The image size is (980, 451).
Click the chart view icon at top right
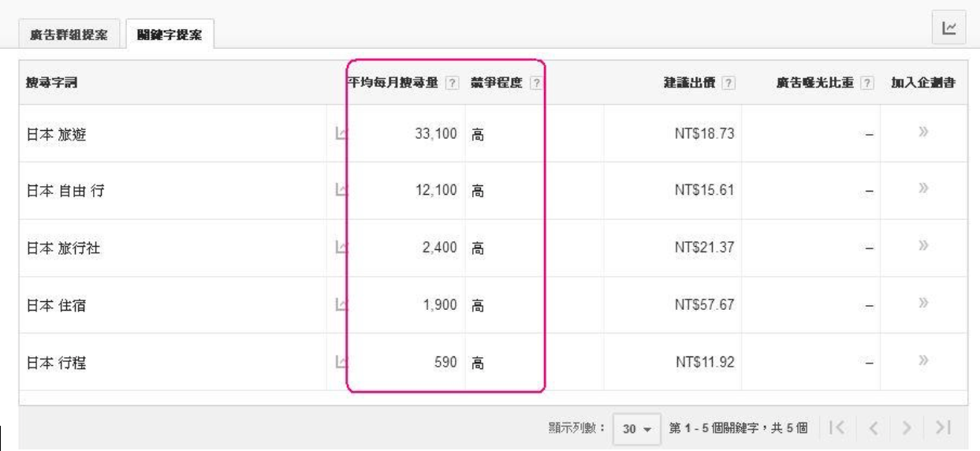pyautogui.click(x=949, y=28)
